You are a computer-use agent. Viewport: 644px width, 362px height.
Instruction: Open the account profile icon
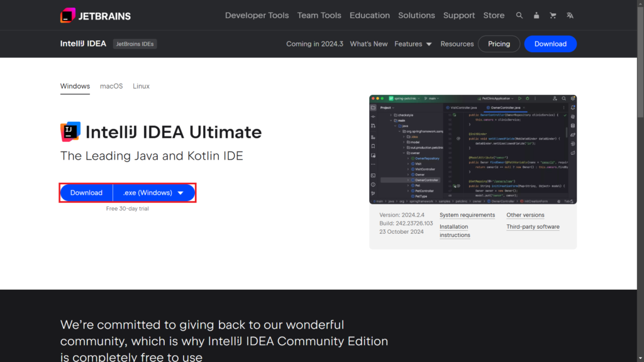pyautogui.click(x=536, y=16)
